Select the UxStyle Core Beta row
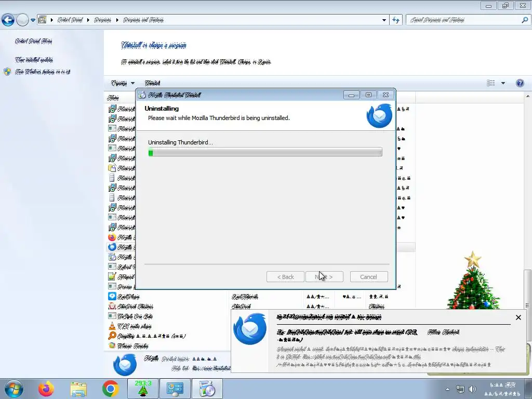This screenshot has width=532, height=399. 168,316
